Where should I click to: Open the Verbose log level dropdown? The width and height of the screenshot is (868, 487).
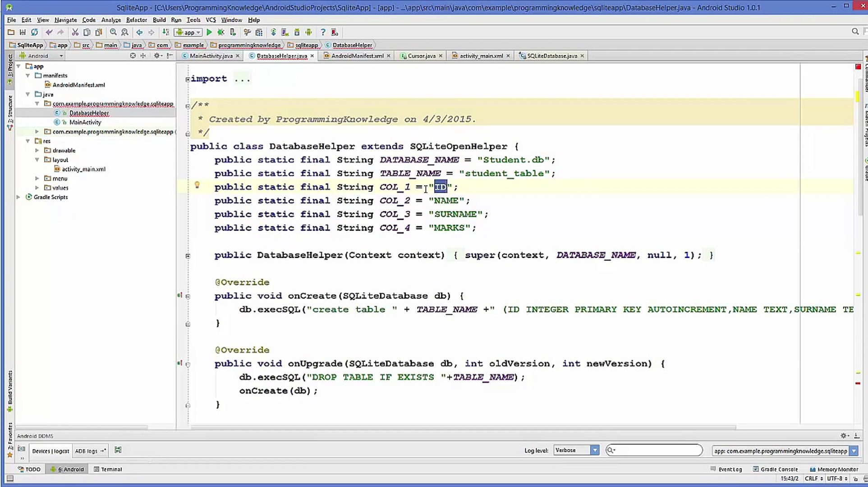[576, 450]
